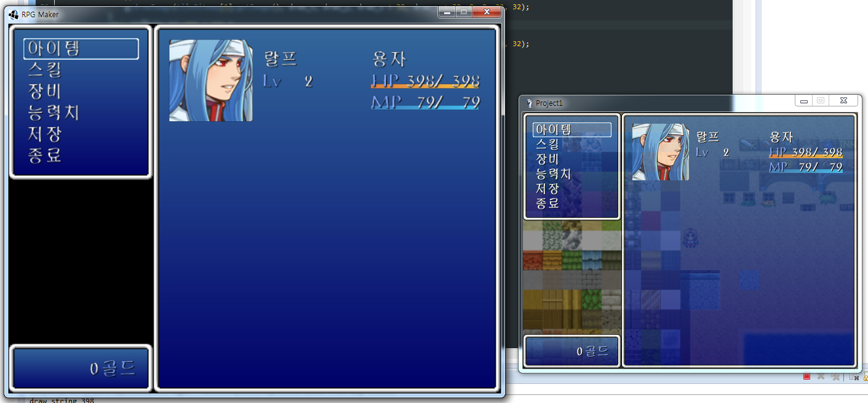Open 능력치 in the Project1 window menu
This screenshot has width=868, height=403.
(x=554, y=174)
